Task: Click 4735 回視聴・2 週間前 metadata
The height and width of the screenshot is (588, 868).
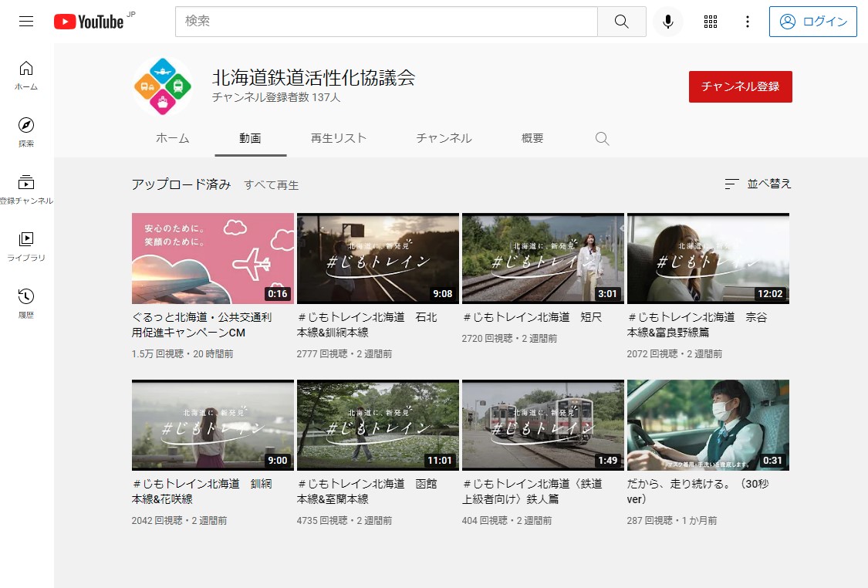Action: pyautogui.click(x=344, y=520)
